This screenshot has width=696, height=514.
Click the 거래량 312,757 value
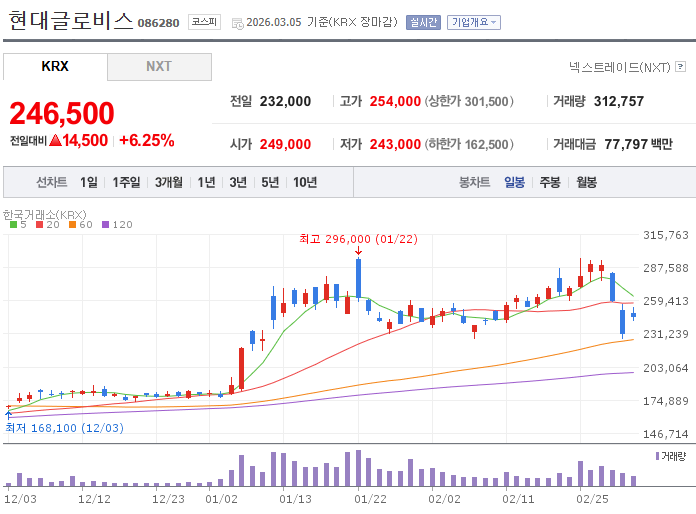coord(619,101)
